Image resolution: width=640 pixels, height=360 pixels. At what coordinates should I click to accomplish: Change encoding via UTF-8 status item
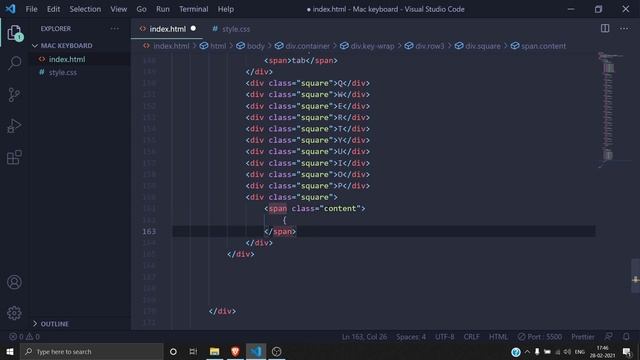click(444, 337)
